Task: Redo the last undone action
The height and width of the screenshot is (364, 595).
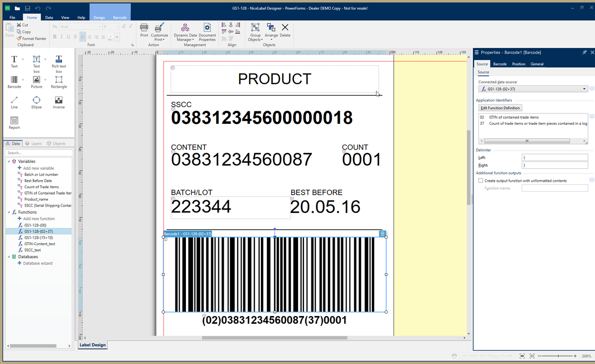Action: 48,8
